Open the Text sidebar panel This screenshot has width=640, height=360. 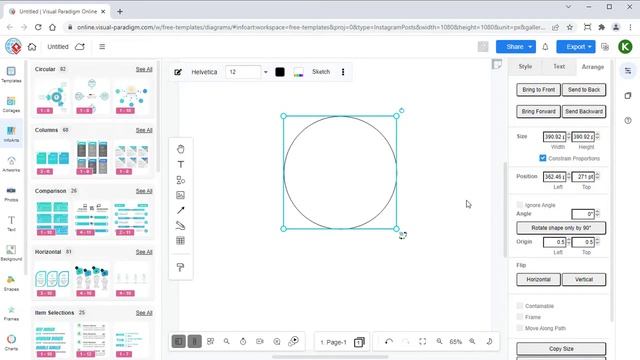(11, 224)
